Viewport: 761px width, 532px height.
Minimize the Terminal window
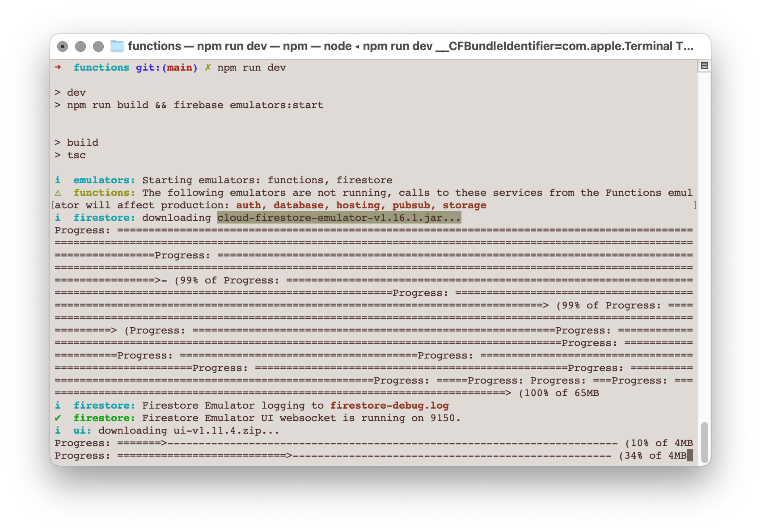80,46
